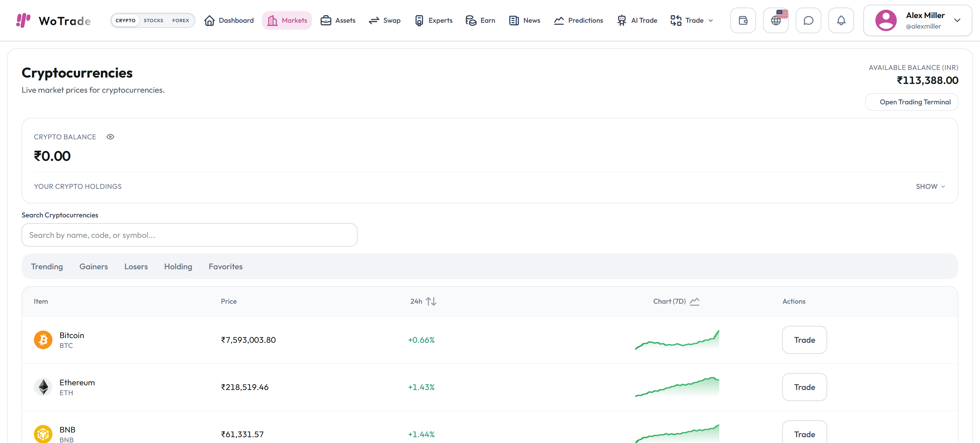Viewport: 980px width, 443px height.
Task: Click Bitcoin price ₹7,593,003.80
Action: pyautogui.click(x=249, y=340)
